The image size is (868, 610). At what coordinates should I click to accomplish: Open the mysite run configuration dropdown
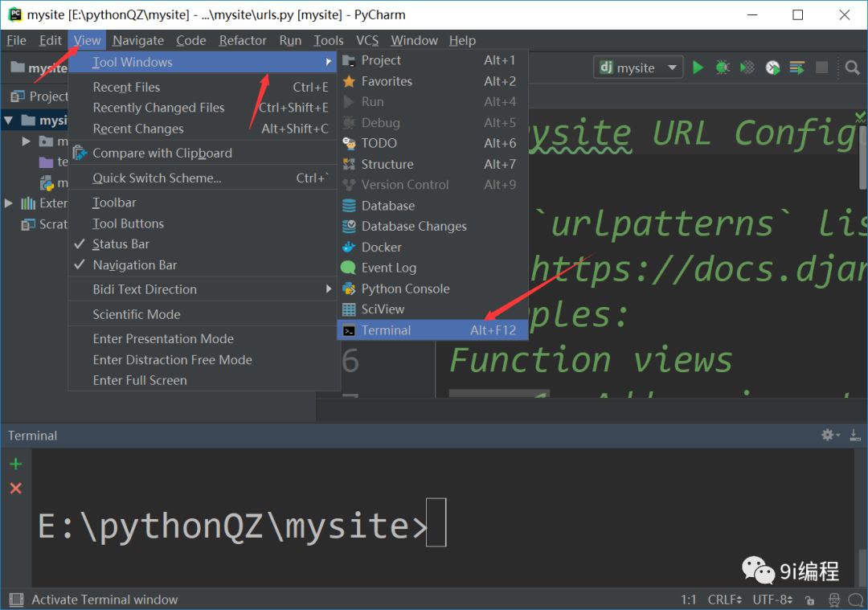pos(637,68)
